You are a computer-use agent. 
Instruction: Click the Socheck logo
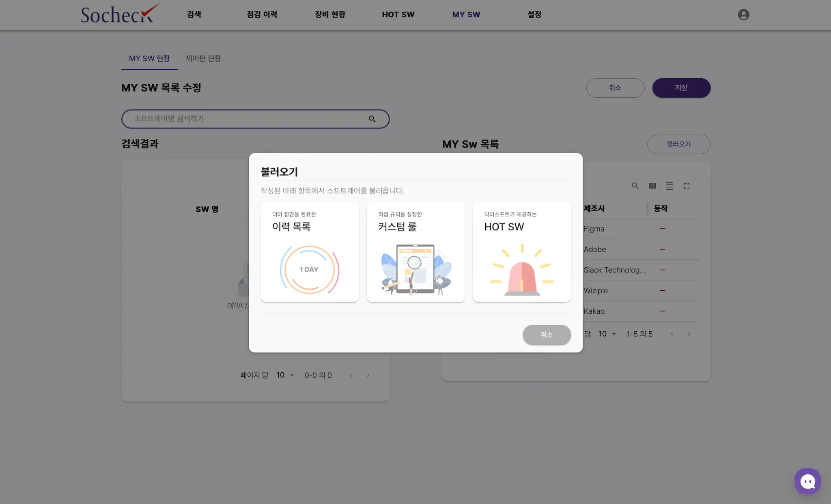pos(119,14)
